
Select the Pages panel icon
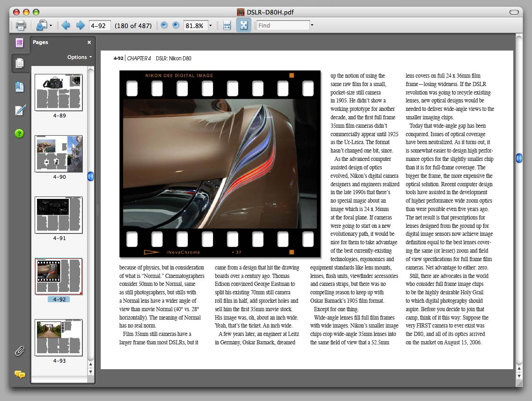tap(20, 63)
